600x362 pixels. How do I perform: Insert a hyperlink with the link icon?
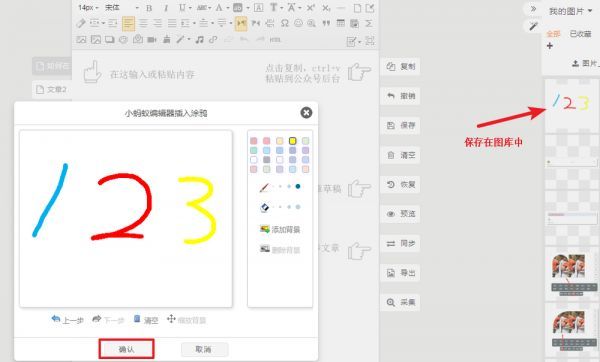tap(213, 39)
